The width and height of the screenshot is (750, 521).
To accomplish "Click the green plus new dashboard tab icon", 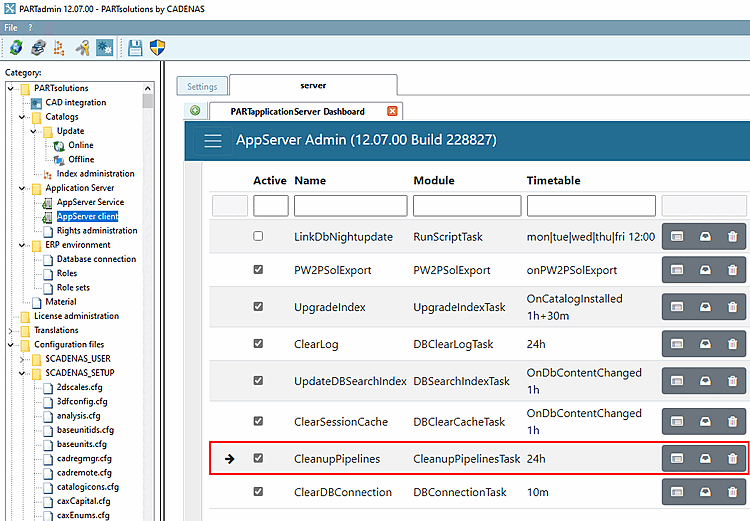I will coord(195,111).
